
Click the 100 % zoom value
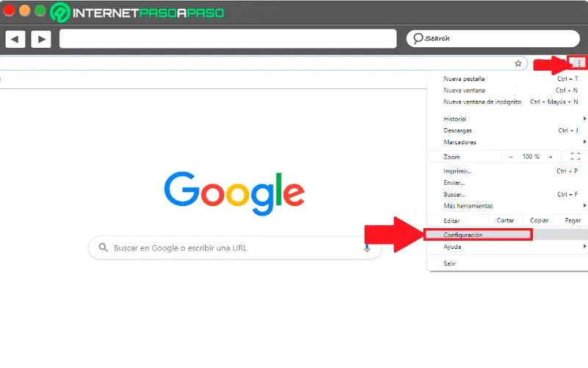pyautogui.click(x=531, y=157)
